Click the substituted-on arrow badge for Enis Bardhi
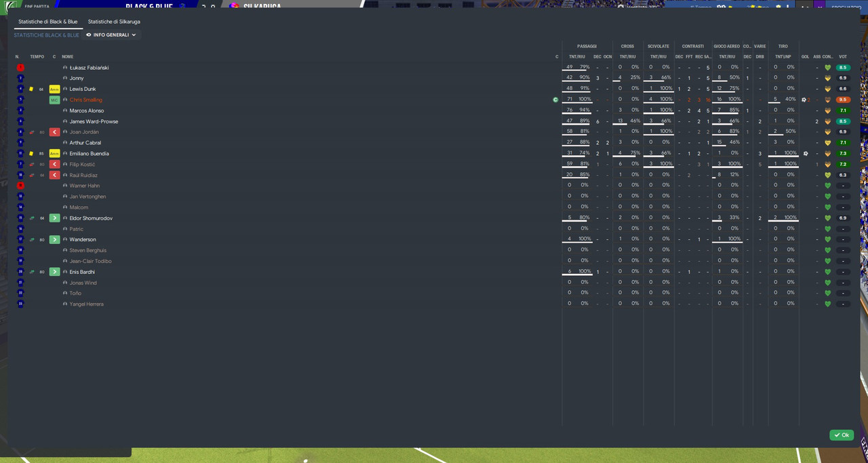 click(54, 272)
